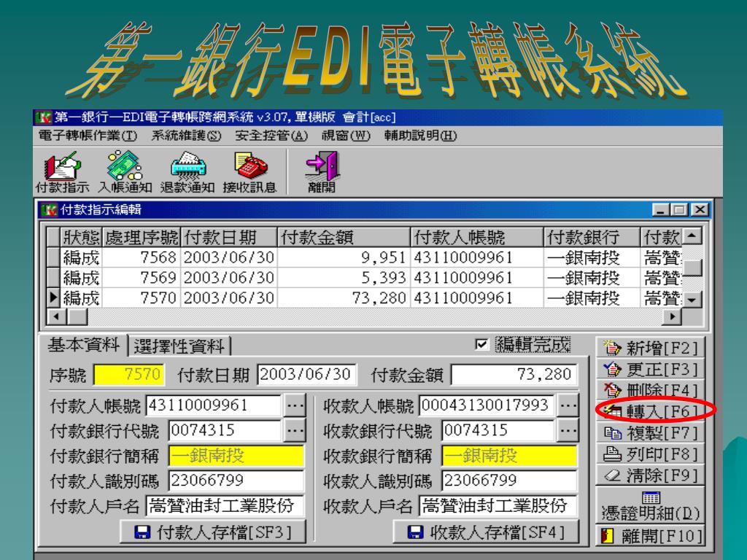Save payer with 付款人存檔[SF3]

tap(212, 532)
